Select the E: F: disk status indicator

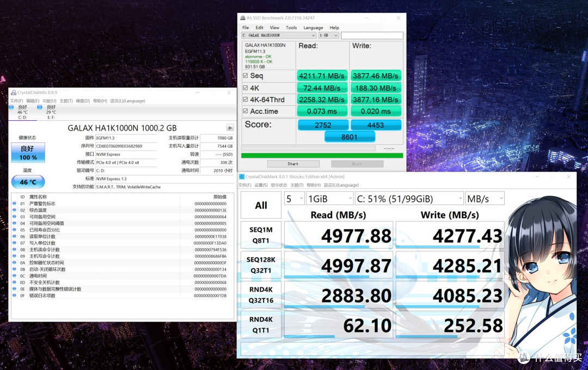[x=51, y=112]
